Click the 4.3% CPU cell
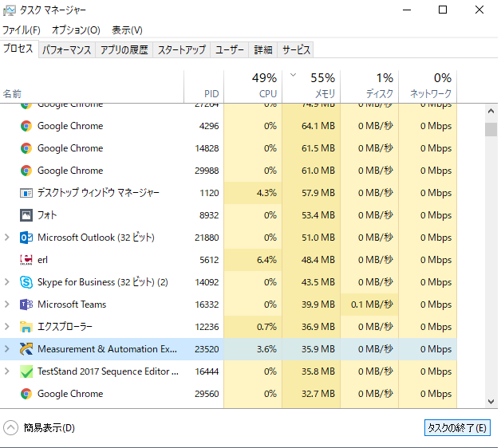501x448 pixels. (253, 193)
